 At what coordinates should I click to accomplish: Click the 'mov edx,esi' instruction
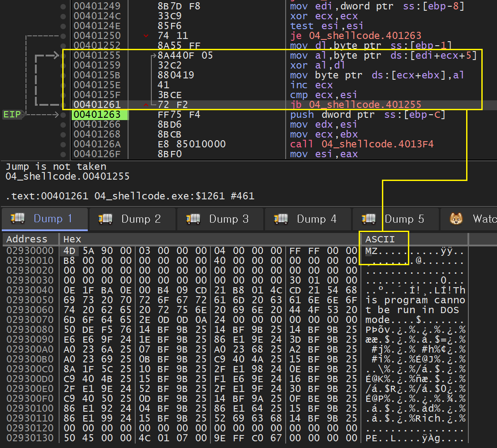point(324,125)
